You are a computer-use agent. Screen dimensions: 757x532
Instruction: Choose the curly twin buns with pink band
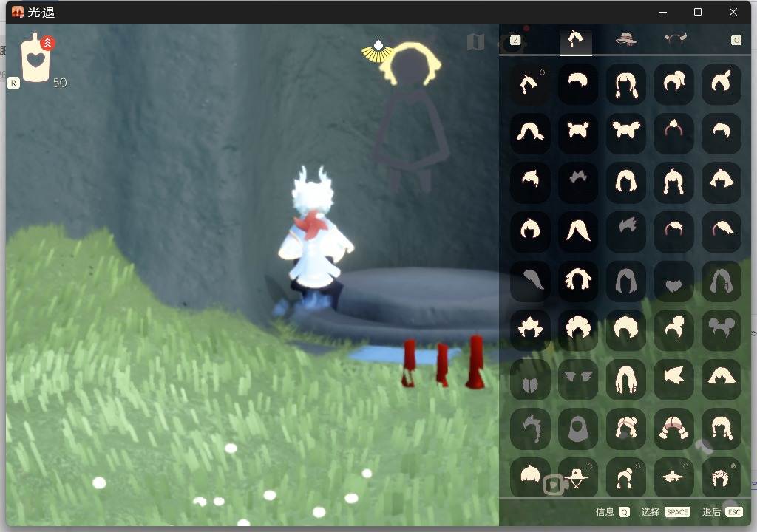pos(625,429)
